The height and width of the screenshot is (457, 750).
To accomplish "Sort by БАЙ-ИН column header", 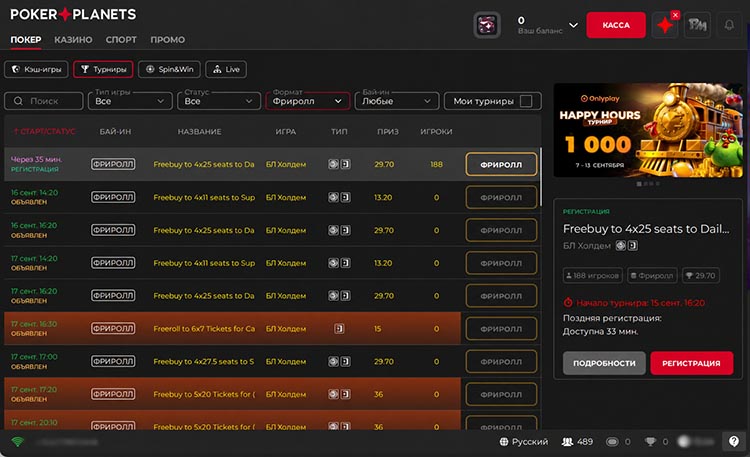I will (x=115, y=131).
